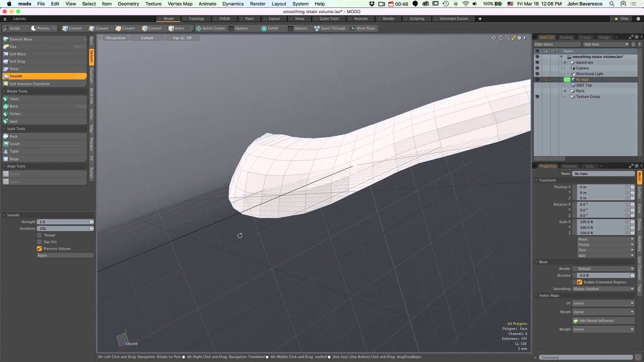Hide the Camera item in Item List
The height and width of the screenshot is (362, 644).
(x=537, y=68)
